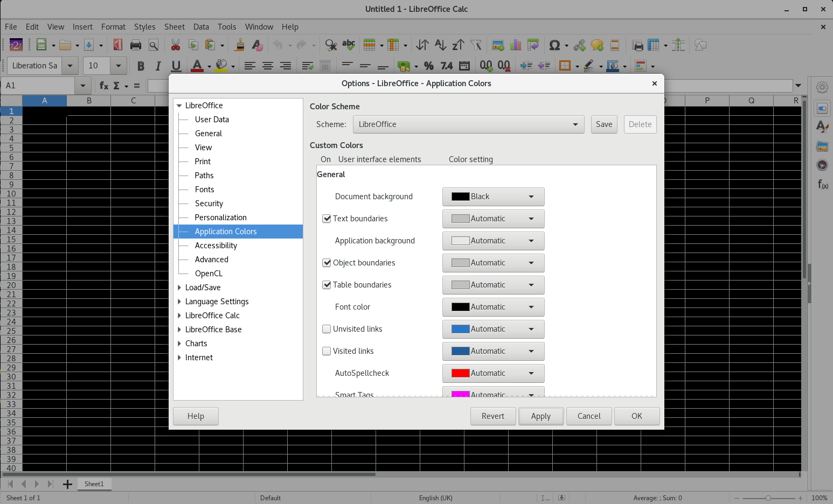Click the Insert Hyperlink icon
Image resolution: width=833 pixels, height=504 pixels.
(579, 45)
